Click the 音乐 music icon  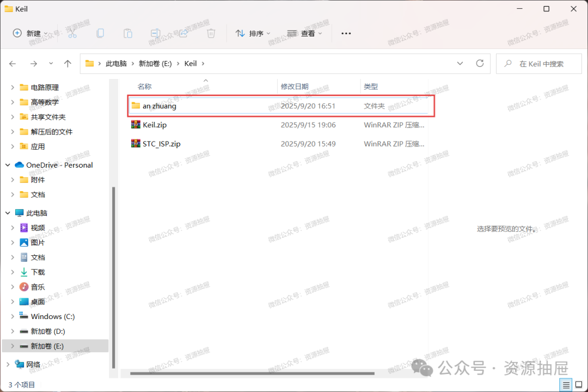24,287
